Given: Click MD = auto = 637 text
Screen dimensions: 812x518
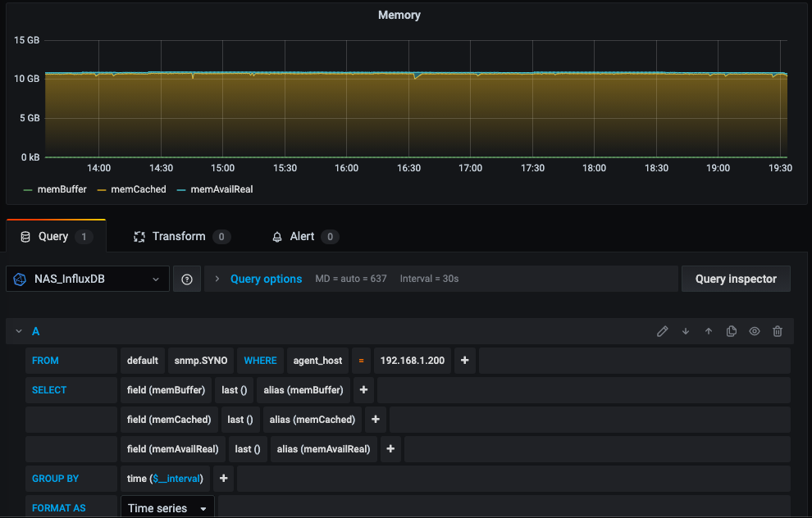Looking at the screenshot, I should 351,279.
